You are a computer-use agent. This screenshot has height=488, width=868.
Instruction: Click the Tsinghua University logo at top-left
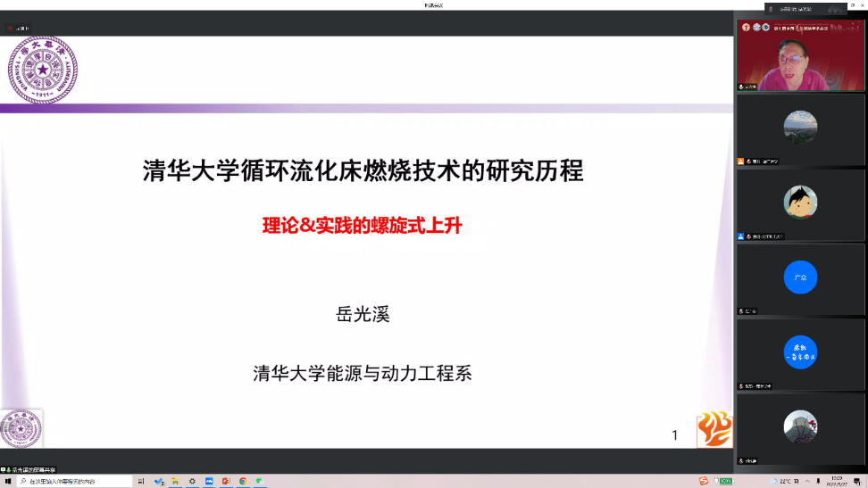(42, 70)
